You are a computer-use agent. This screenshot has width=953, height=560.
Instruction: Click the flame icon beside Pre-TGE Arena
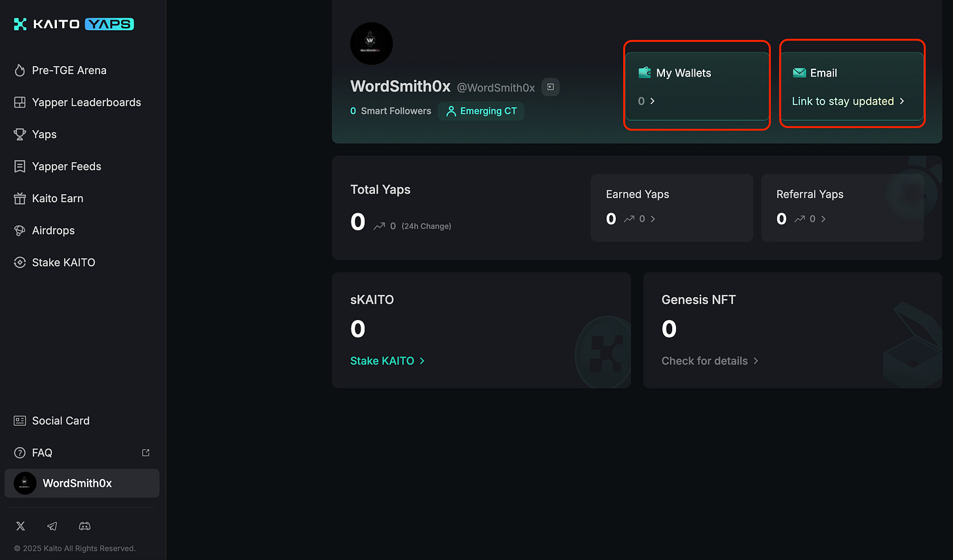pyautogui.click(x=20, y=70)
